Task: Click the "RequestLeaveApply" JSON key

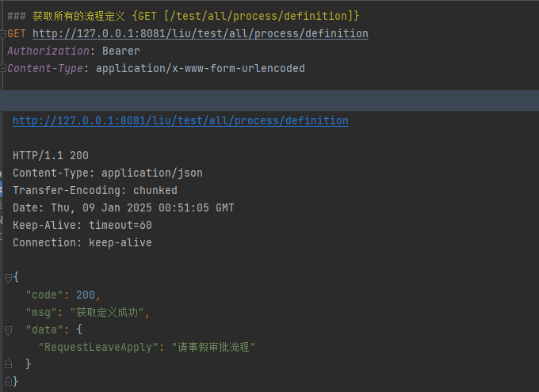Action: click(98, 347)
